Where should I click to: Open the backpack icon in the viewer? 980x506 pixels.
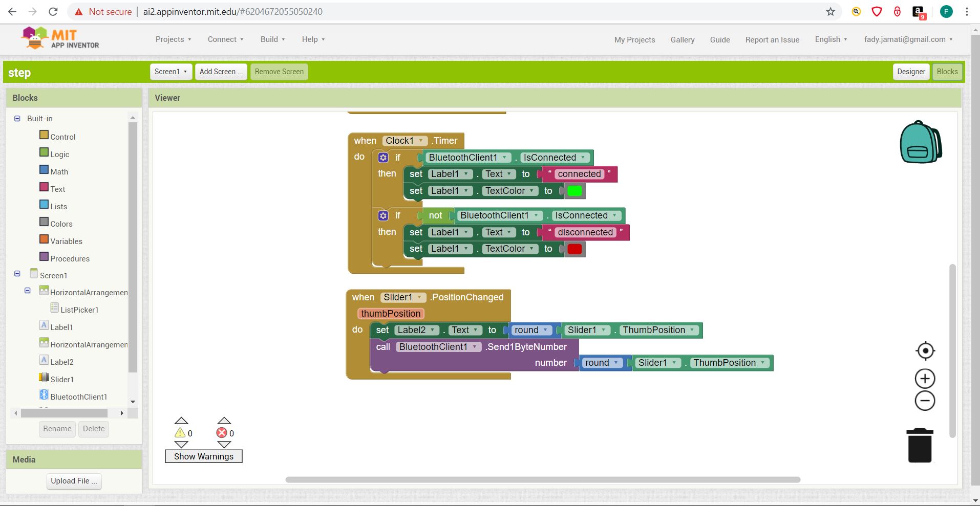(x=921, y=142)
